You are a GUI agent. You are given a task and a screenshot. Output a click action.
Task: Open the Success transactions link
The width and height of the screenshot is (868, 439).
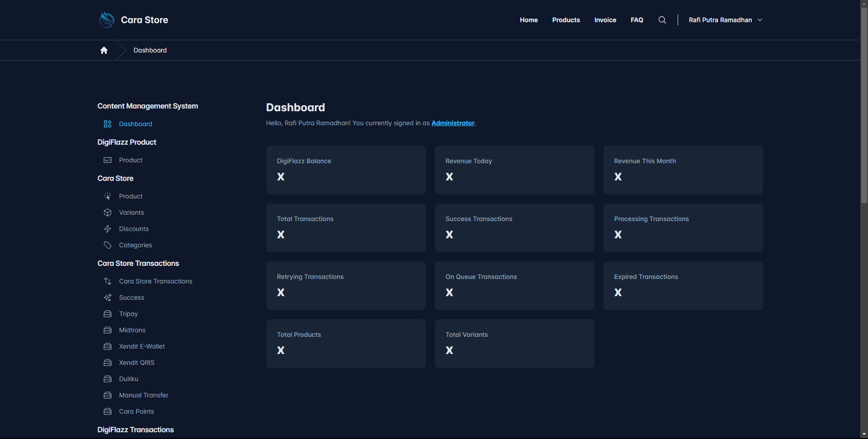132,297
